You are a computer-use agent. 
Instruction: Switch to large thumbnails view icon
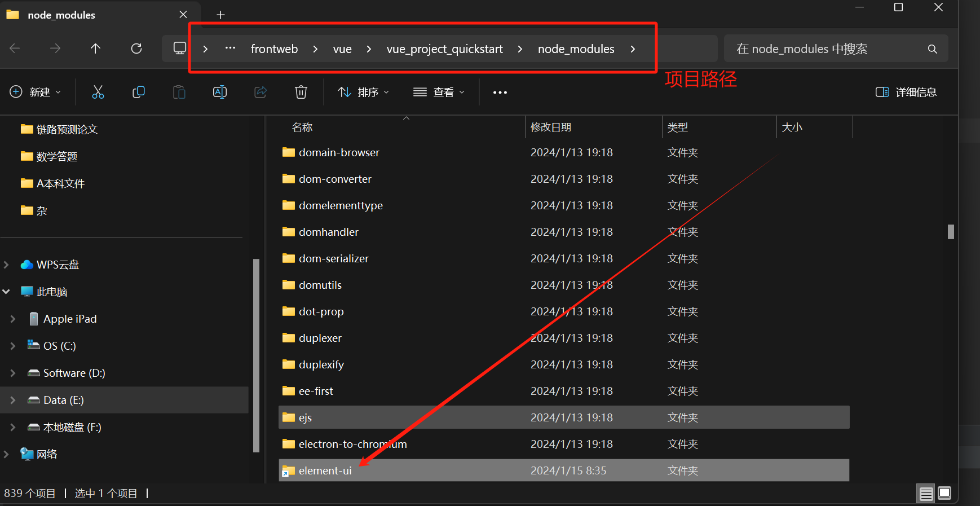pyautogui.click(x=944, y=493)
